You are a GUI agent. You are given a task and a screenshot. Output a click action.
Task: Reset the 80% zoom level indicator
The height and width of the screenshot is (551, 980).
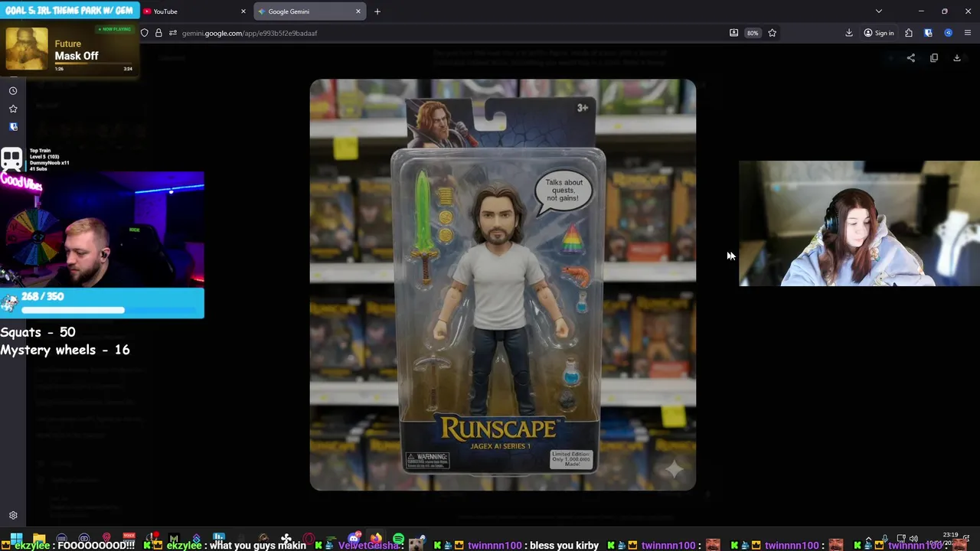753,33
